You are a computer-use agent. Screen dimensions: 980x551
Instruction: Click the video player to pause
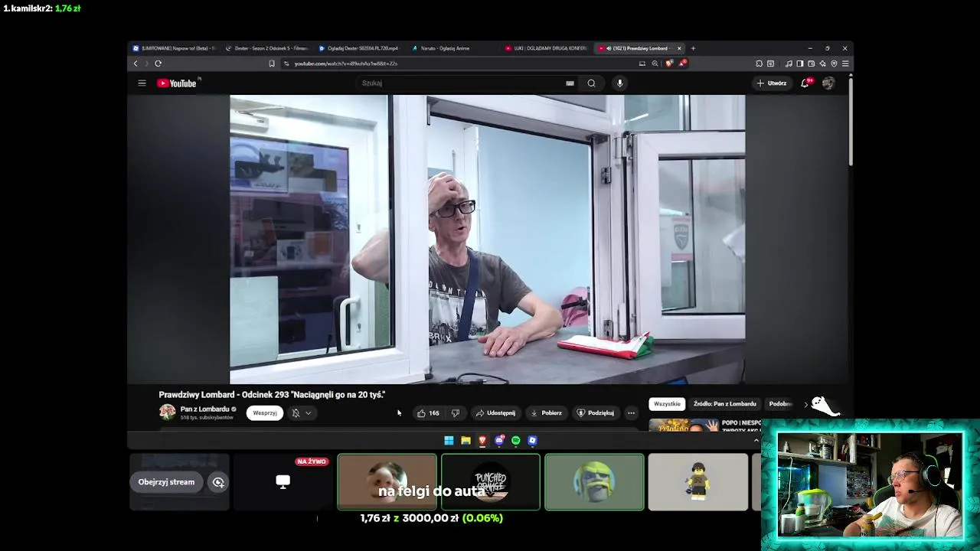click(x=487, y=239)
